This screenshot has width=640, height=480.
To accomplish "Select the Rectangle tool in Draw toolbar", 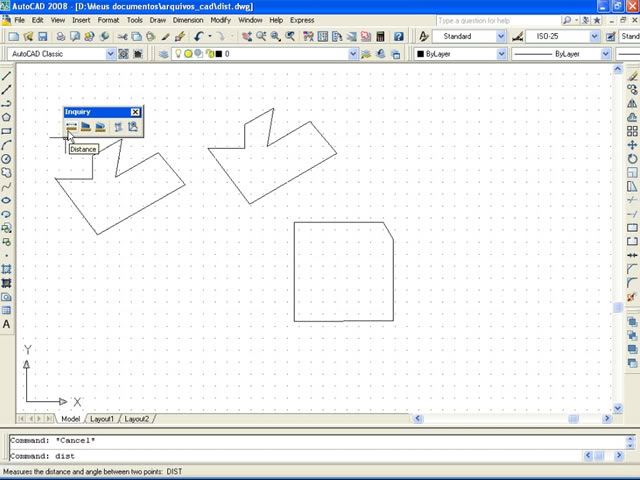I will click(x=6, y=131).
